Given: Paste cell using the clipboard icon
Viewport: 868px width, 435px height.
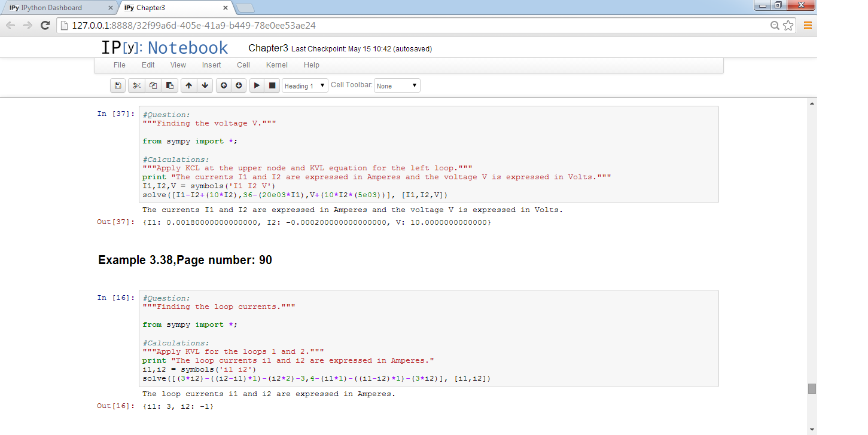Looking at the screenshot, I should pos(170,85).
